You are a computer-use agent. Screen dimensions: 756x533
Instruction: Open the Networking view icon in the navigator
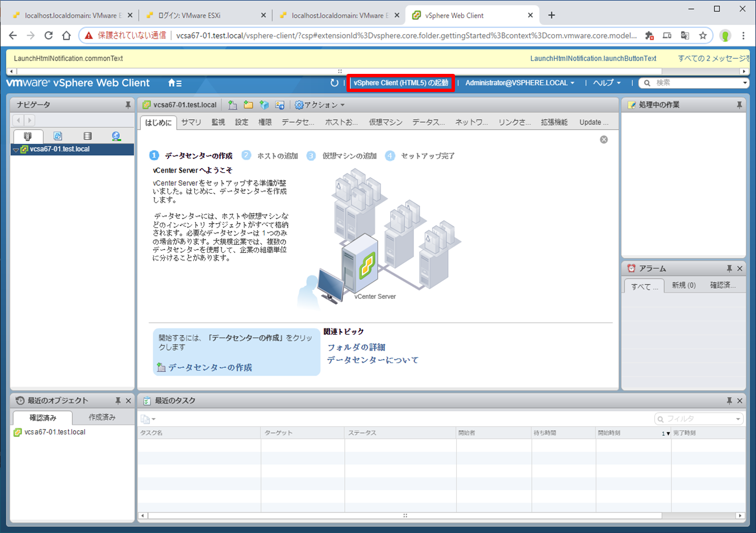pyautogui.click(x=116, y=136)
